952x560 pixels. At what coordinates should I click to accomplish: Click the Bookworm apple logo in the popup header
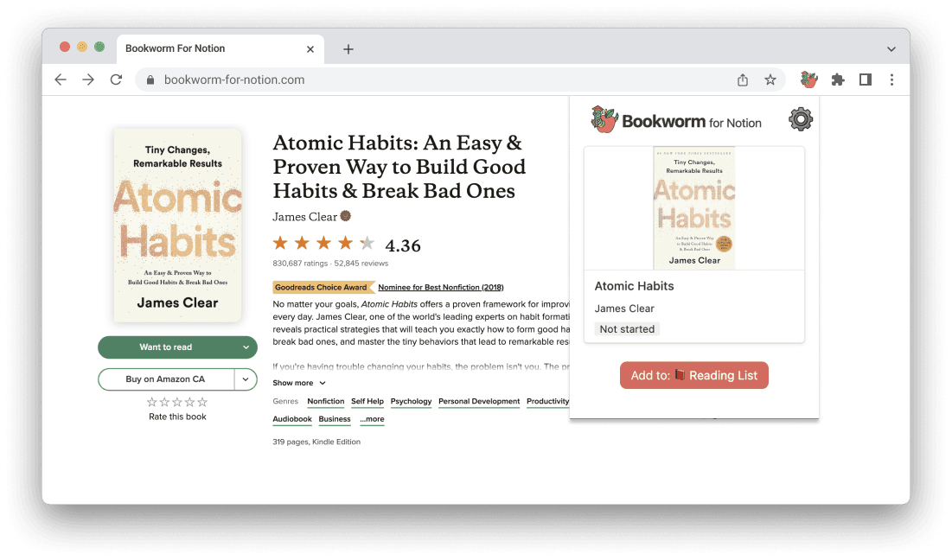click(x=603, y=118)
